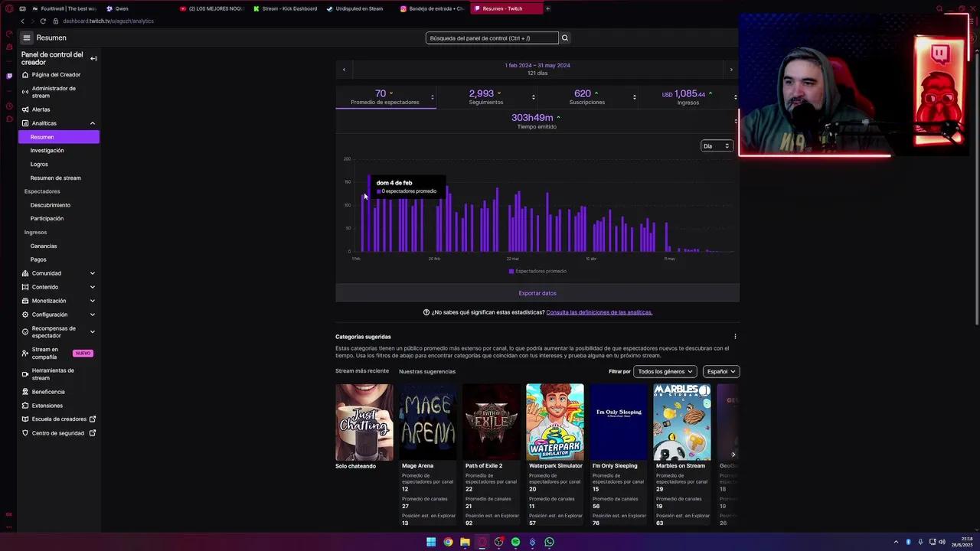The image size is (980, 551).
Task: Click the Waterpark Simulator category thumbnail
Action: point(555,422)
